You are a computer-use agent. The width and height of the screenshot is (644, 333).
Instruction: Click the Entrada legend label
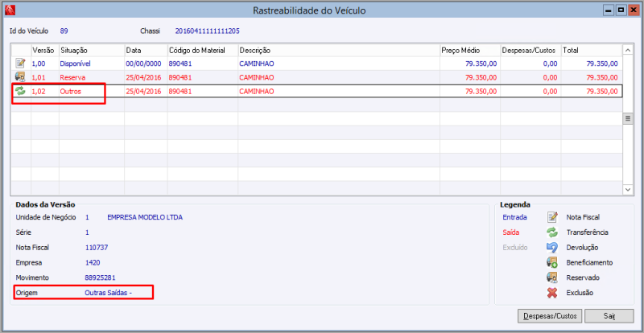coord(514,217)
